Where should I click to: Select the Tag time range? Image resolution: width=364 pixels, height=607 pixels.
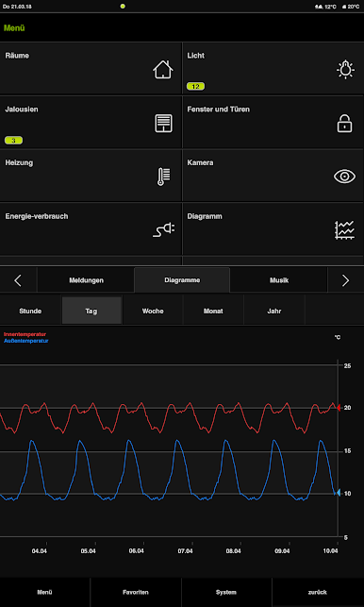pos(91,311)
